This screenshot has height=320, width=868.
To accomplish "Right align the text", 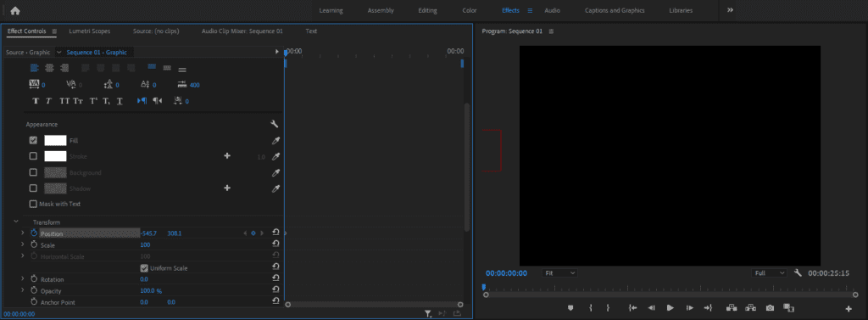I will point(64,68).
